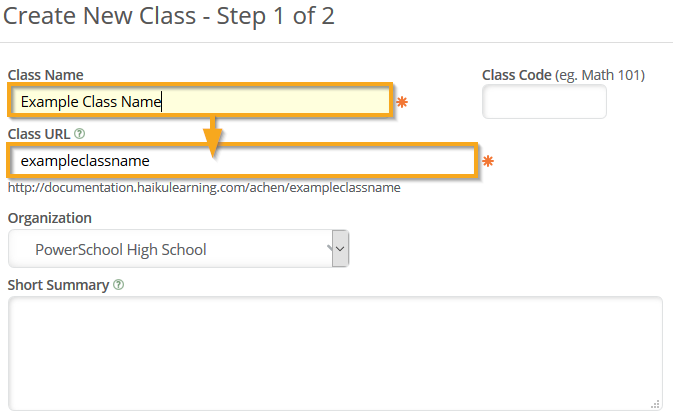The image size is (673, 418).
Task: Focus the Class URL field containing exampleclassname
Action: (x=240, y=161)
